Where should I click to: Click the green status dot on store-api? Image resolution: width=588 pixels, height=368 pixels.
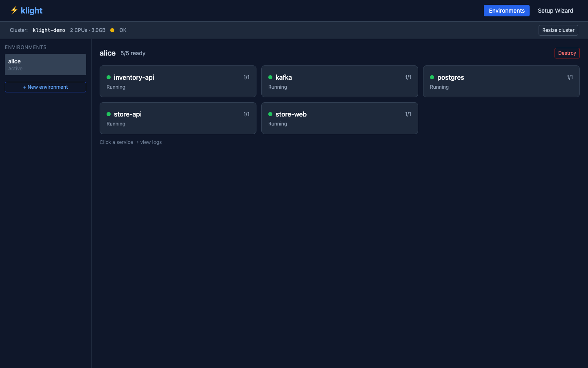(x=109, y=114)
